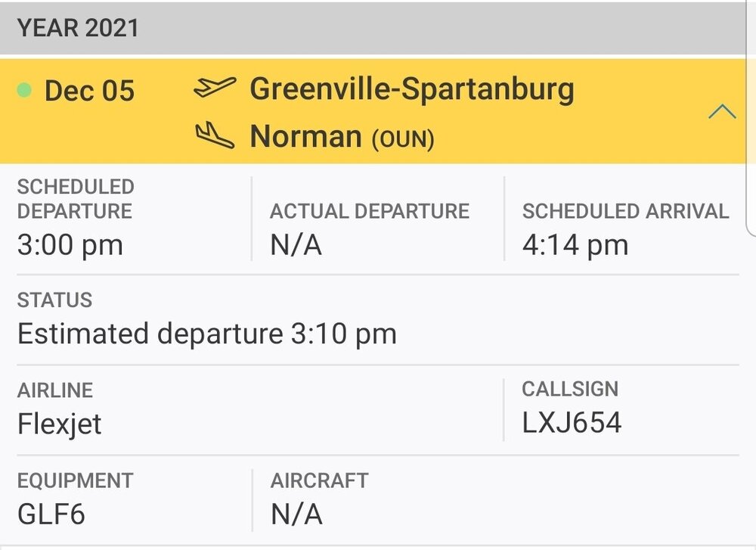Open Greenville-Spartanburg departure airport
This screenshot has width=756, height=550.
point(412,89)
